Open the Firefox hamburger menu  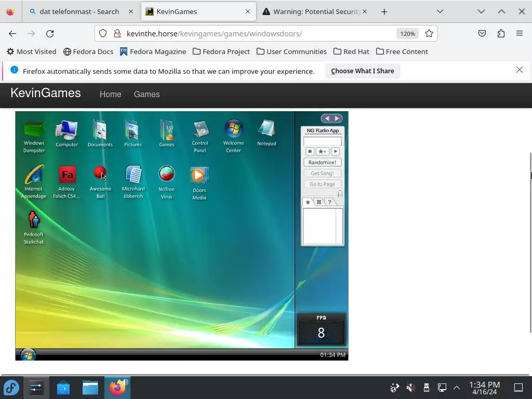click(x=520, y=33)
